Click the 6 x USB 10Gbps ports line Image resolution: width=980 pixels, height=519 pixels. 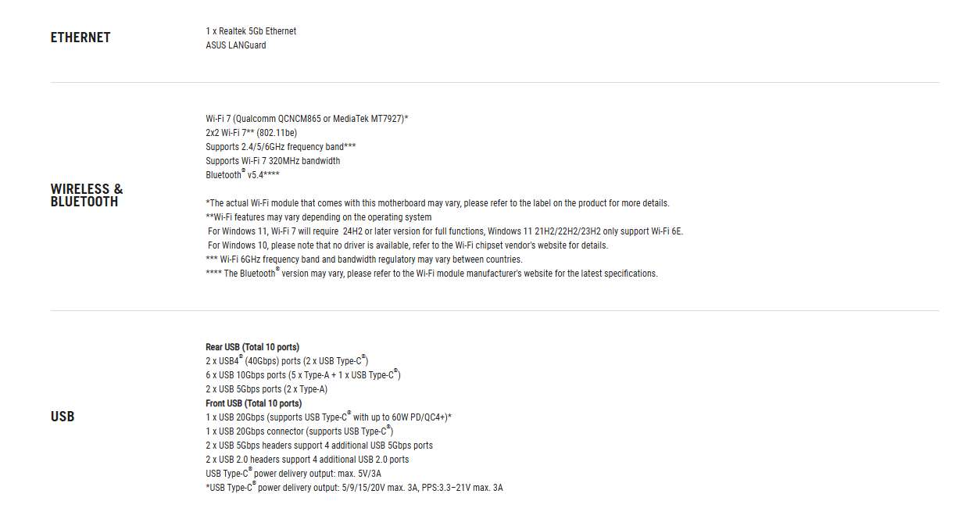pyautogui.click(x=303, y=375)
